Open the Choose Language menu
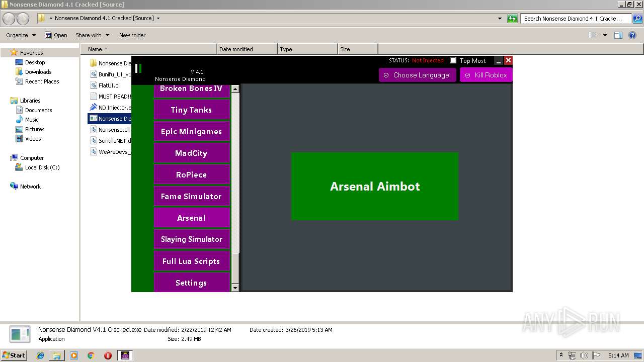The image size is (644, 362). pos(417,75)
